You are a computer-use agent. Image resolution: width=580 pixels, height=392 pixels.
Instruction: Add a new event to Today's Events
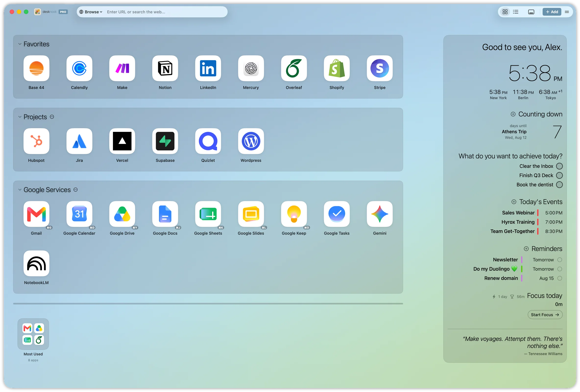(514, 202)
